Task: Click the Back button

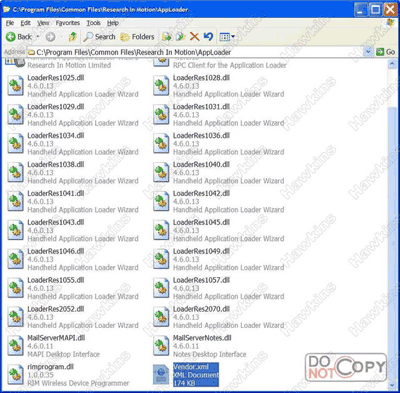Action: click(19, 37)
